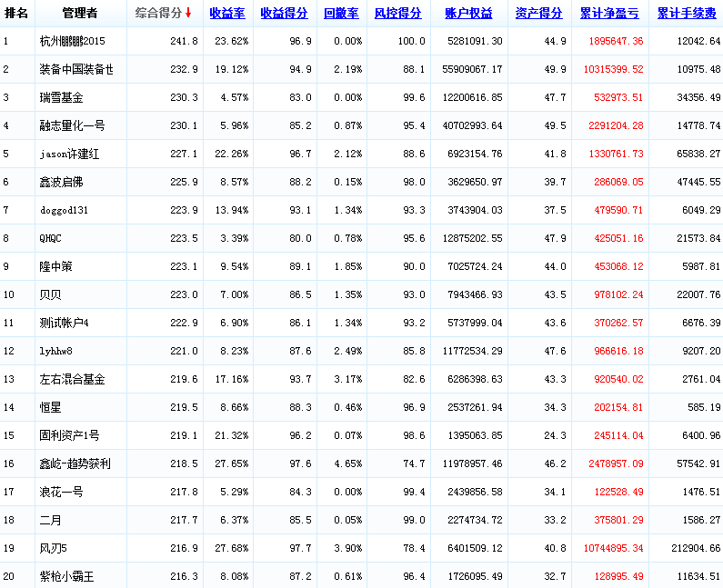This screenshot has width=723, height=588.
Task: Select manager 隆中策
Action: (x=55, y=266)
